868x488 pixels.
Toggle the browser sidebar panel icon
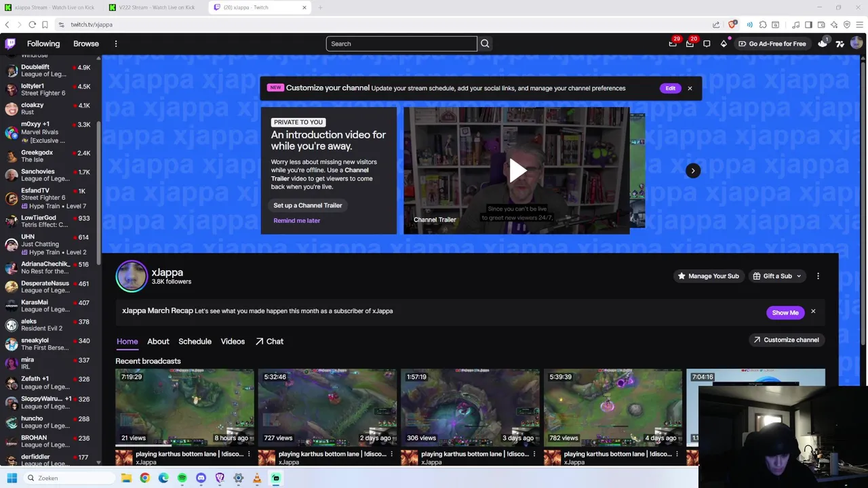click(x=808, y=24)
